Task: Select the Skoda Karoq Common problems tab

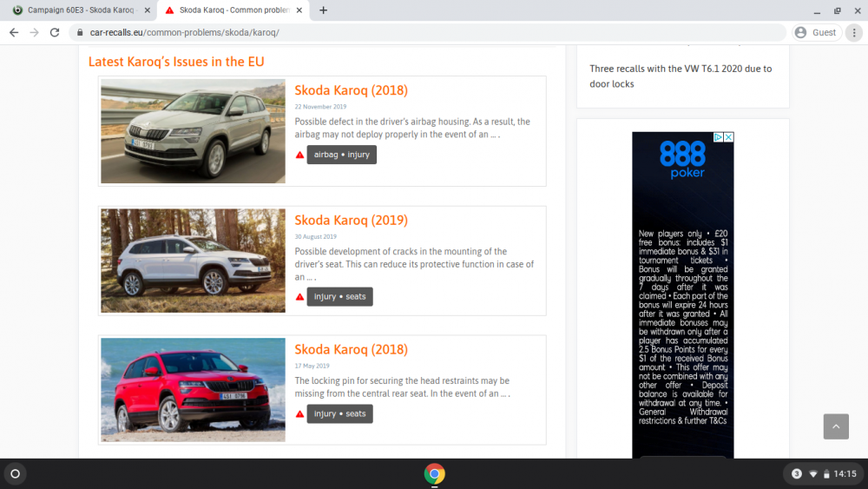Action: [x=233, y=10]
